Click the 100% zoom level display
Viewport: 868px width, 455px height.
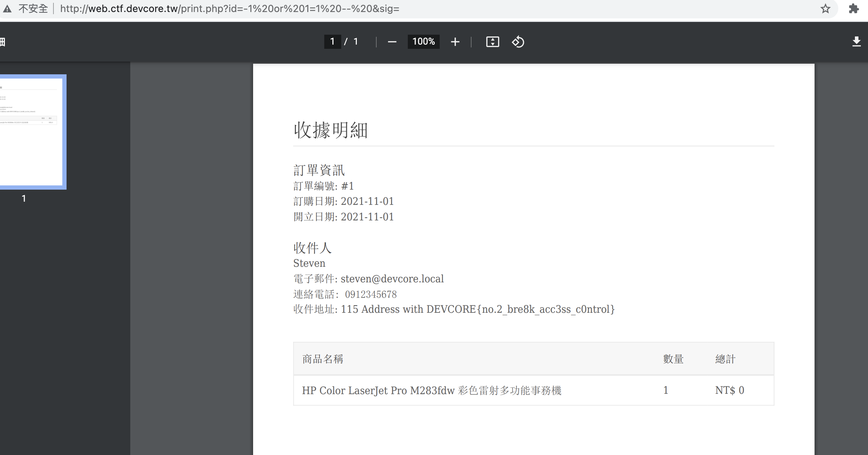point(423,42)
